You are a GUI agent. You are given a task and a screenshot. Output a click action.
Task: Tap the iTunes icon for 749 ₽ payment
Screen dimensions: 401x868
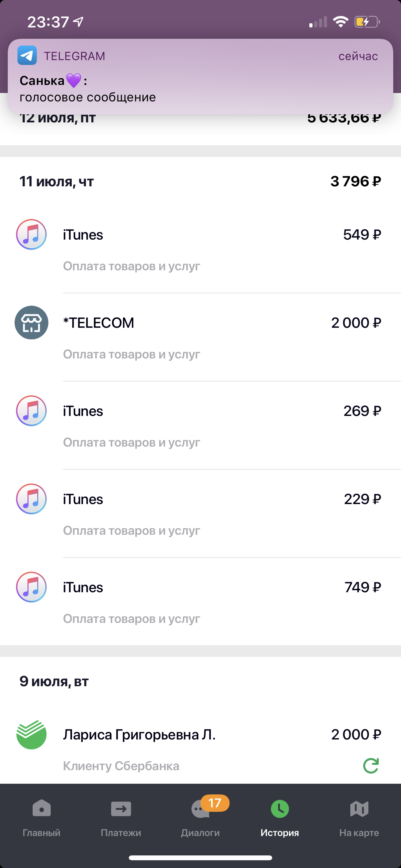coord(31,587)
